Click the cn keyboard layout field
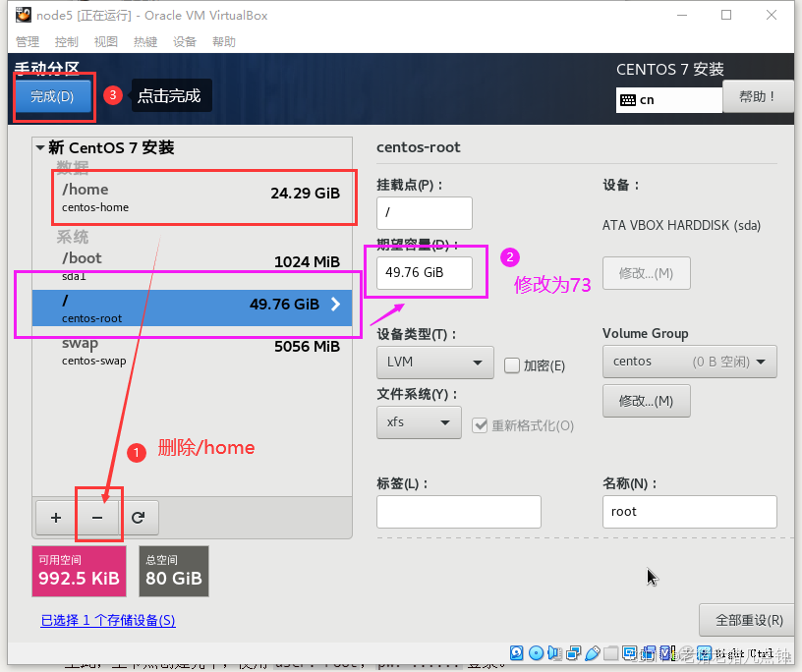Screen dimensions: 802x672 (669, 100)
